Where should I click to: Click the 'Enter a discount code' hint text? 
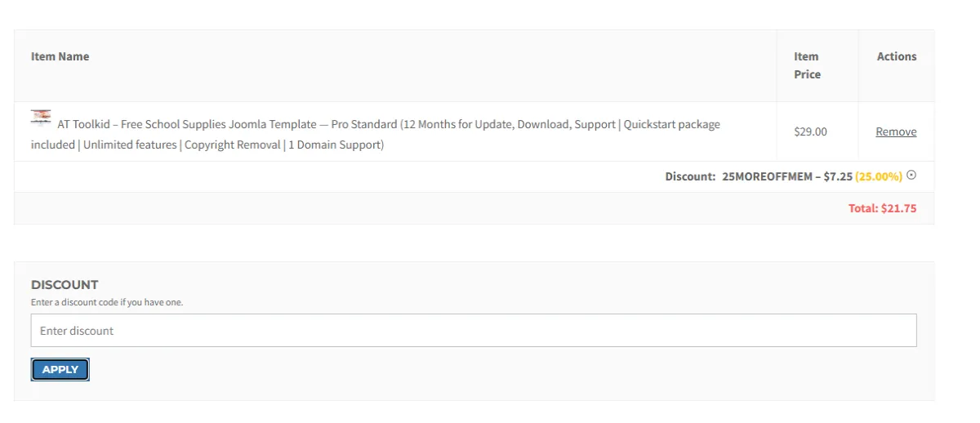tap(107, 302)
